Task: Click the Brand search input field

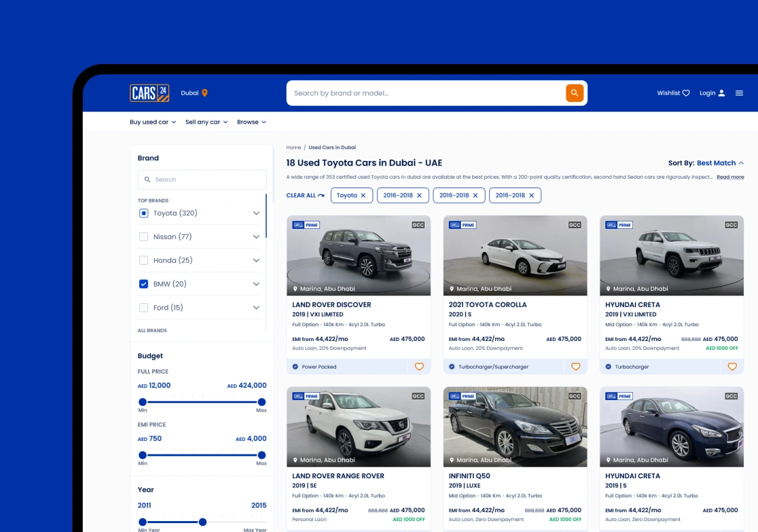Action: (x=202, y=179)
